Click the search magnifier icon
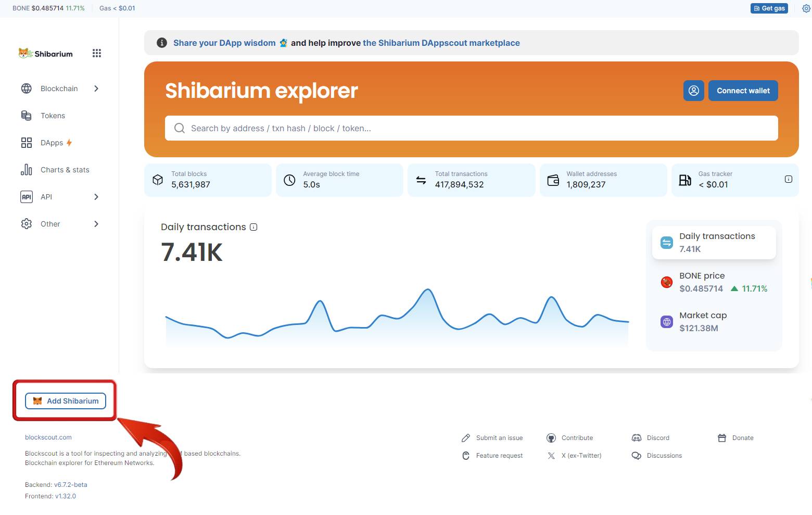The image size is (812, 515). 180,128
